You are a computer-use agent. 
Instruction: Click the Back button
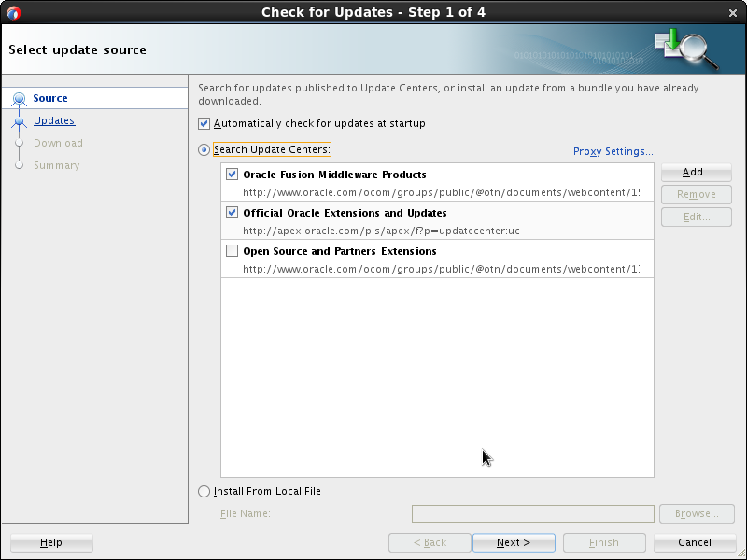click(x=430, y=542)
